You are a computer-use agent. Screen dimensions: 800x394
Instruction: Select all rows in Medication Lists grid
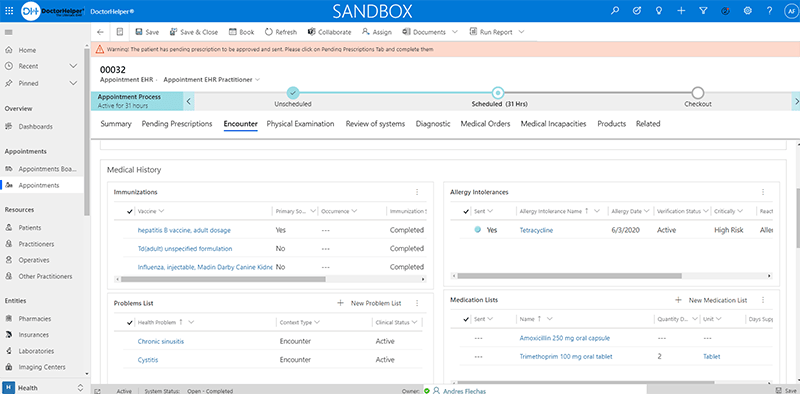pos(466,319)
